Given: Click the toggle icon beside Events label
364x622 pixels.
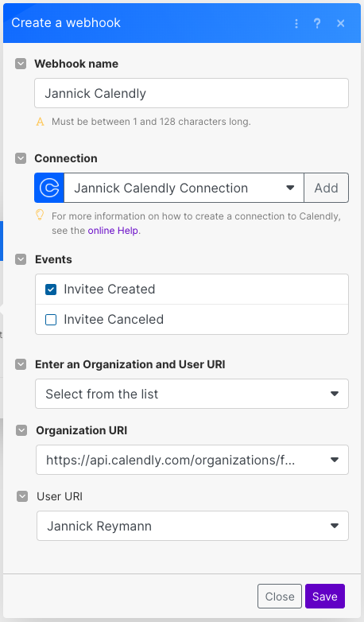Looking at the screenshot, I should tap(21, 259).
